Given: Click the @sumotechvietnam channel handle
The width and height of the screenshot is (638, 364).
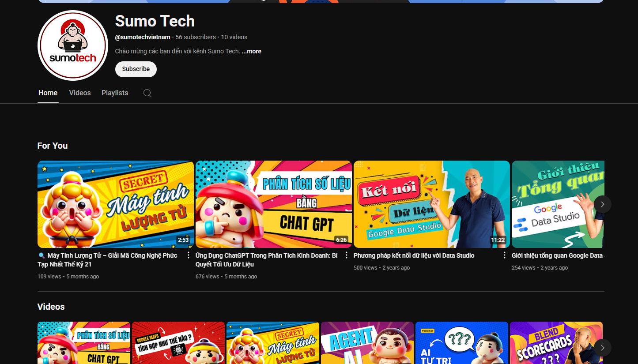Looking at the screenshot, I should tap(143, 37).
